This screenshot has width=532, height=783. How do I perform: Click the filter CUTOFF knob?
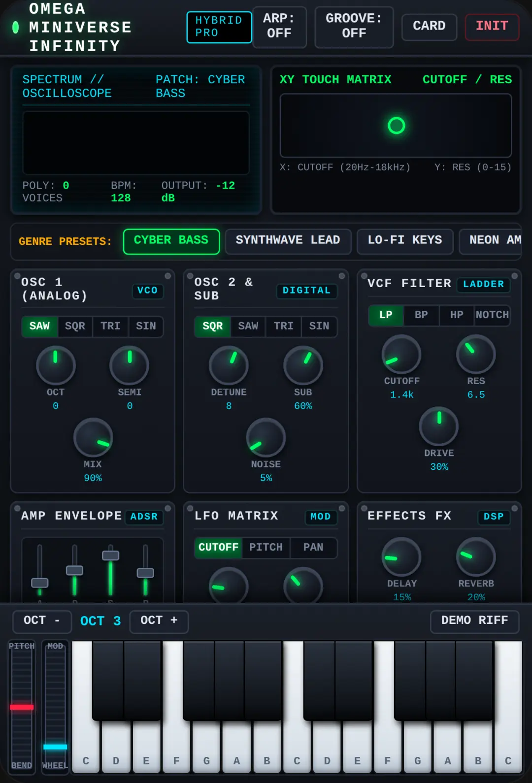pyautogui.click(x=401, y=354)
